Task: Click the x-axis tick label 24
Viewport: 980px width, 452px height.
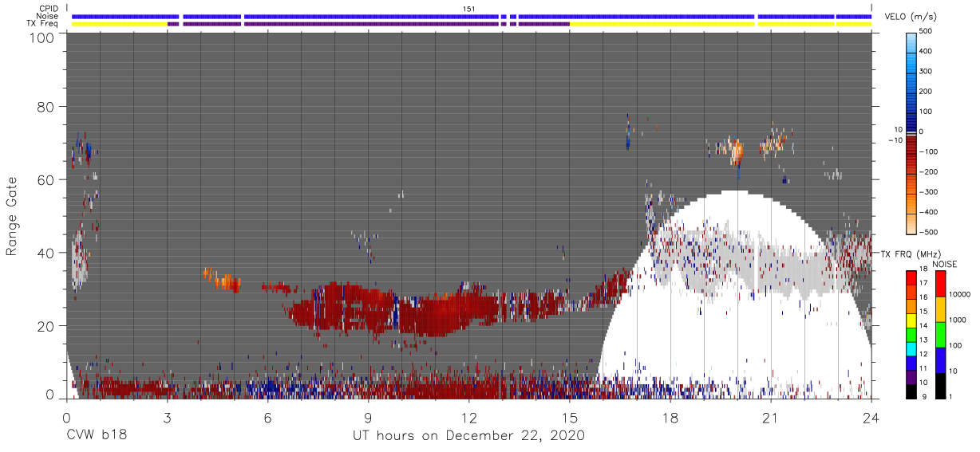Action: pos(871,418)
